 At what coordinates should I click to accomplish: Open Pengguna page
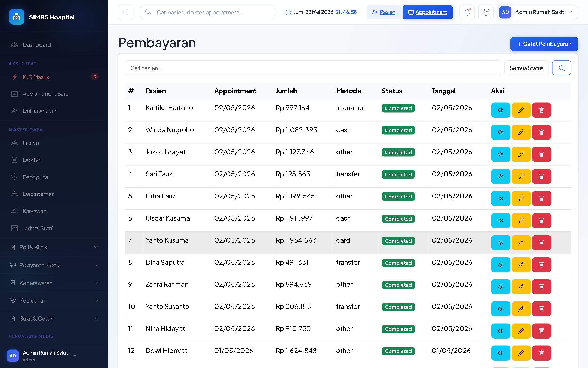pyautogui.click(x=54, y=177)
